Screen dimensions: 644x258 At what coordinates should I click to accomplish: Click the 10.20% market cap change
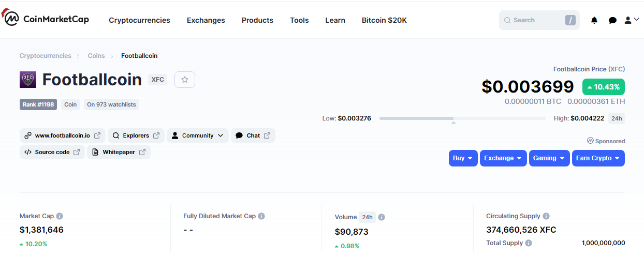pos(33,244)
